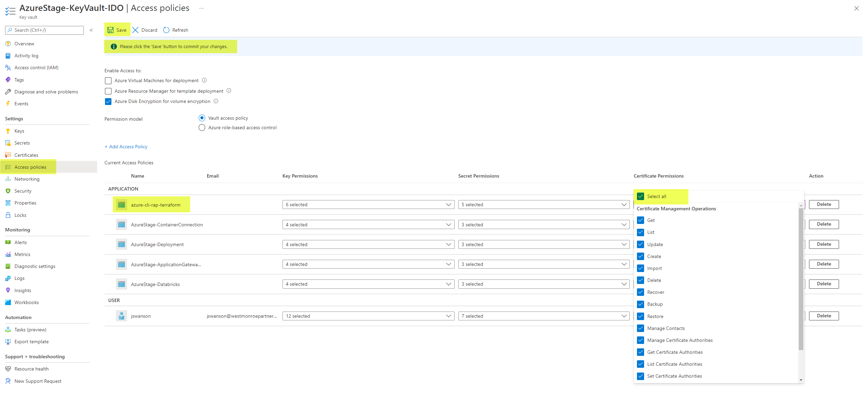This screenshot has height=393, width=868.
Task: Click the Save floppy disk icon
Action: (x=110, y=30)
